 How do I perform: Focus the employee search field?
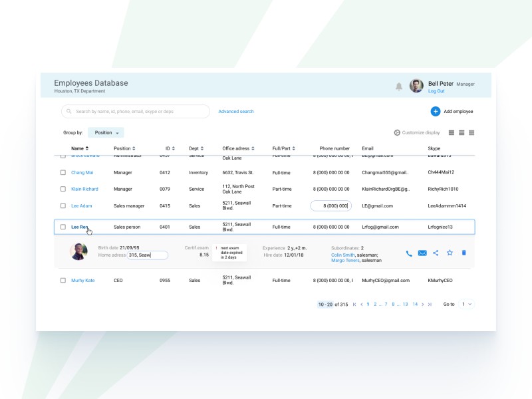coord(136,111)
